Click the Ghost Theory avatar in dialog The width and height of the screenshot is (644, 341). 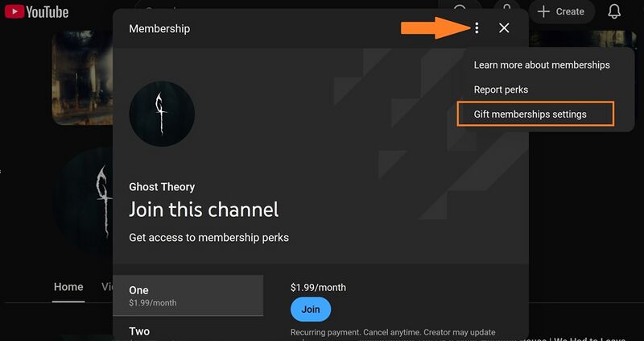(162, 114)
